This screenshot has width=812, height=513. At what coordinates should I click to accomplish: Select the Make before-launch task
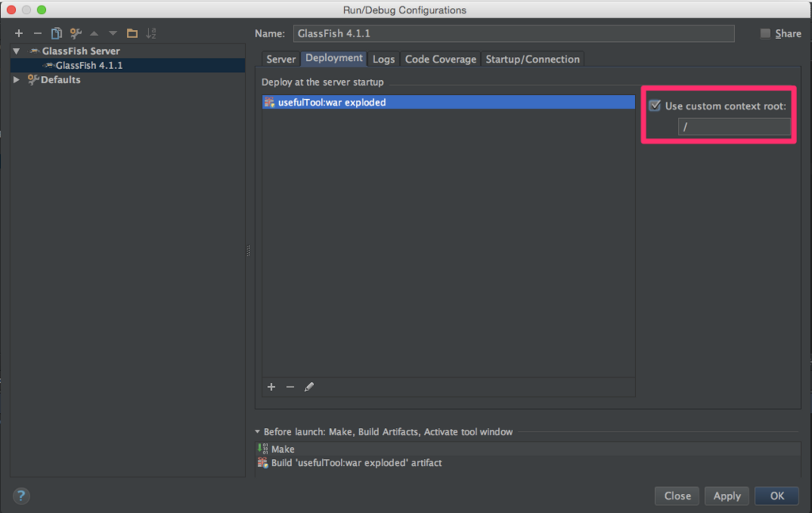click(x=528, y=449)
